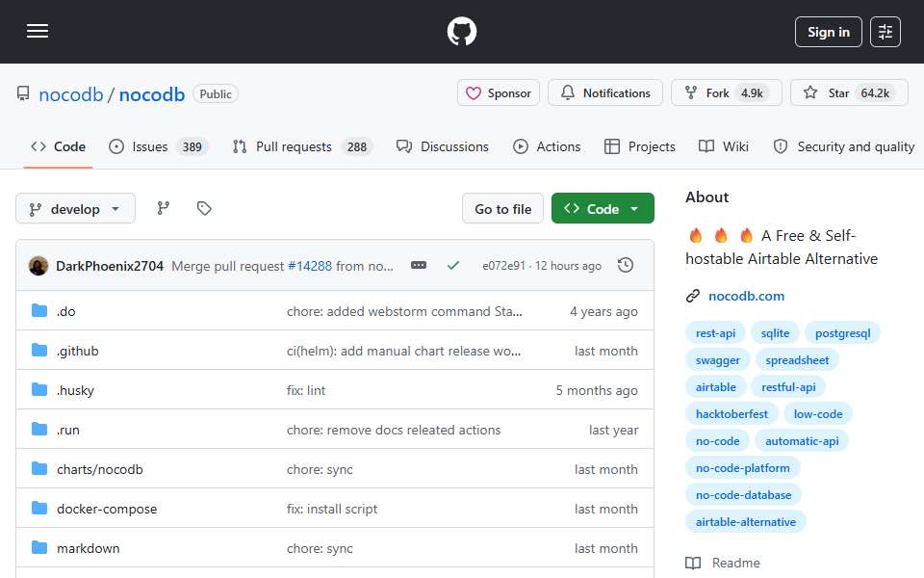
Task: Open the charts/nocodb folder
Action: (99, 469)
